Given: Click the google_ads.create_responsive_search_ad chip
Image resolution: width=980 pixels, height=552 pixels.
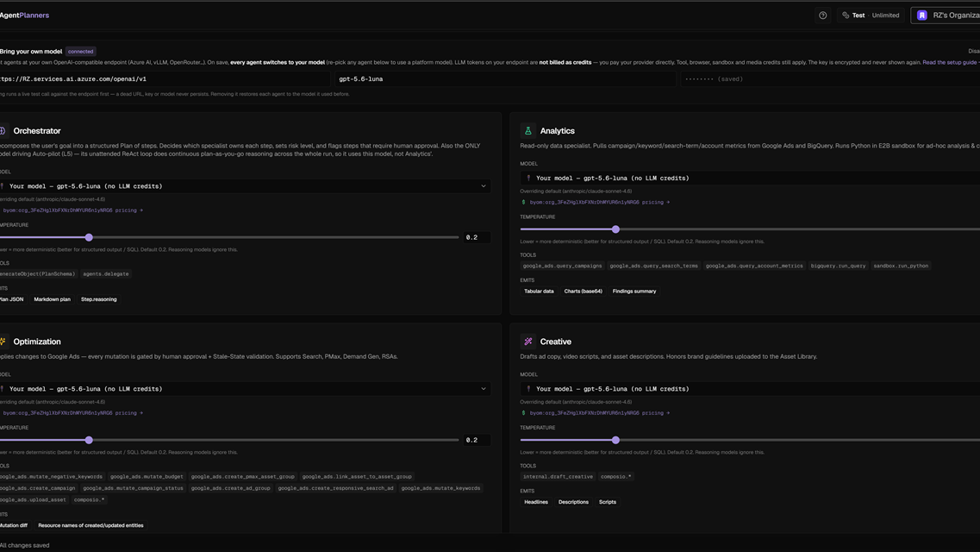Looking at the screenshot, I should 335,488.
